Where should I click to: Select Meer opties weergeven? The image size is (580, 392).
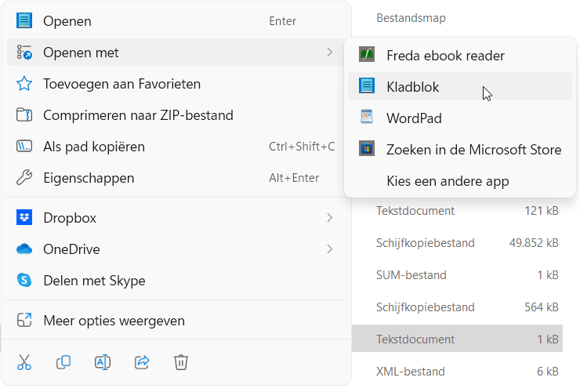[x=176, y=321]
